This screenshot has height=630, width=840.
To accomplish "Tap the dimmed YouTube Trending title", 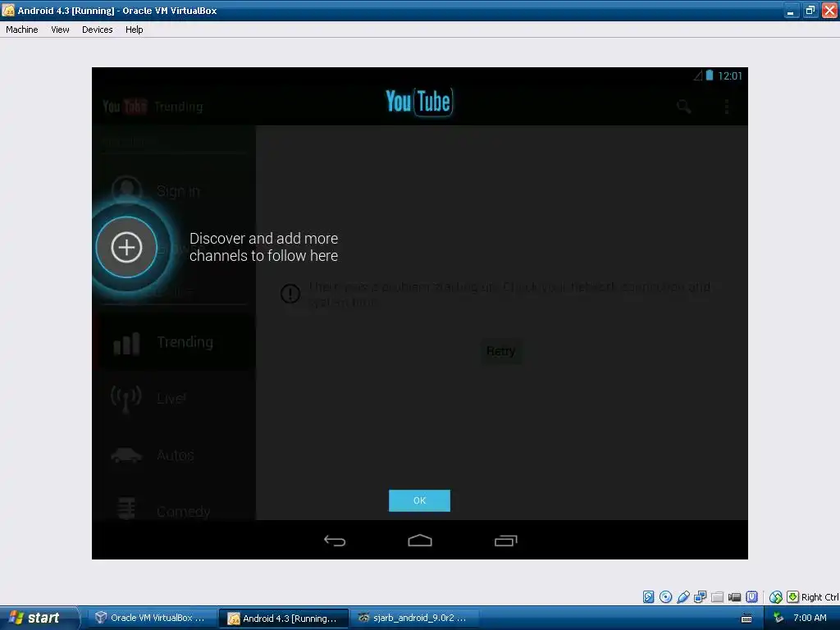I will 153,107.
